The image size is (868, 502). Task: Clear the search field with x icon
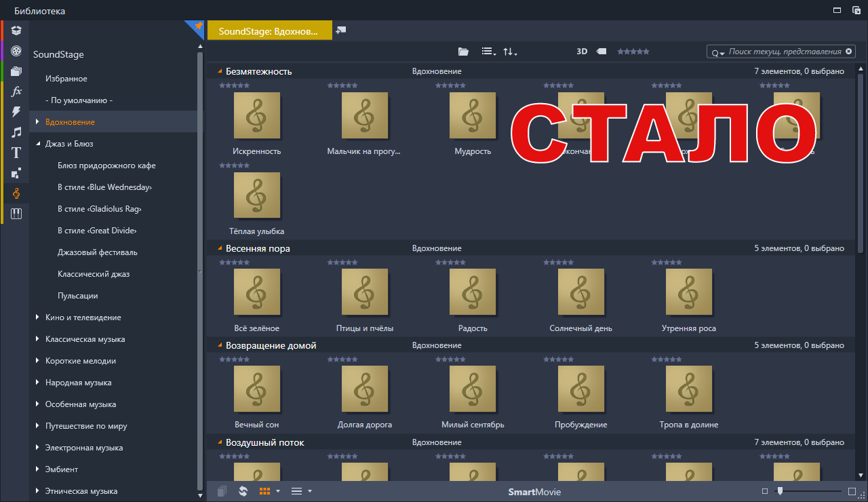tap(848, 52)
